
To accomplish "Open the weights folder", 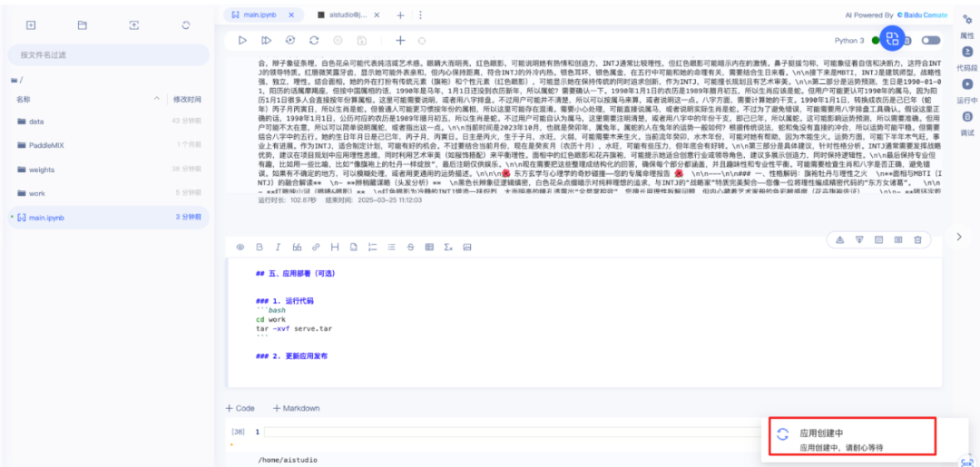I will (109, 170).
